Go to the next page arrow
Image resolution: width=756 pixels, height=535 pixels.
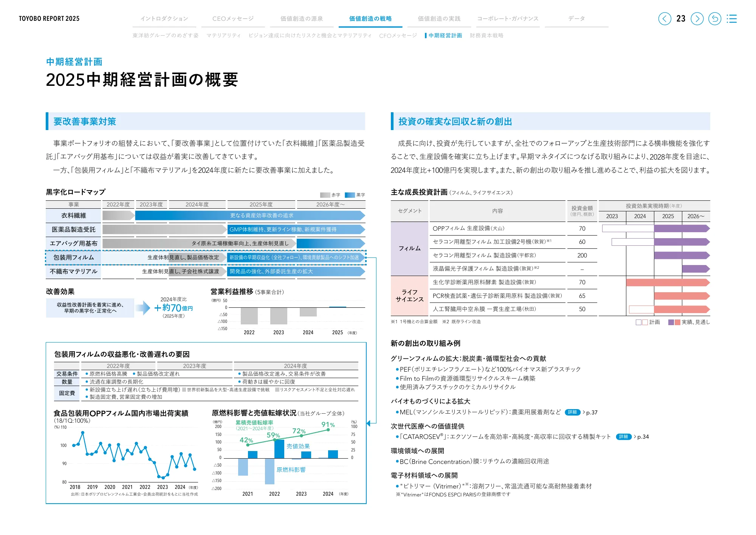697,19
